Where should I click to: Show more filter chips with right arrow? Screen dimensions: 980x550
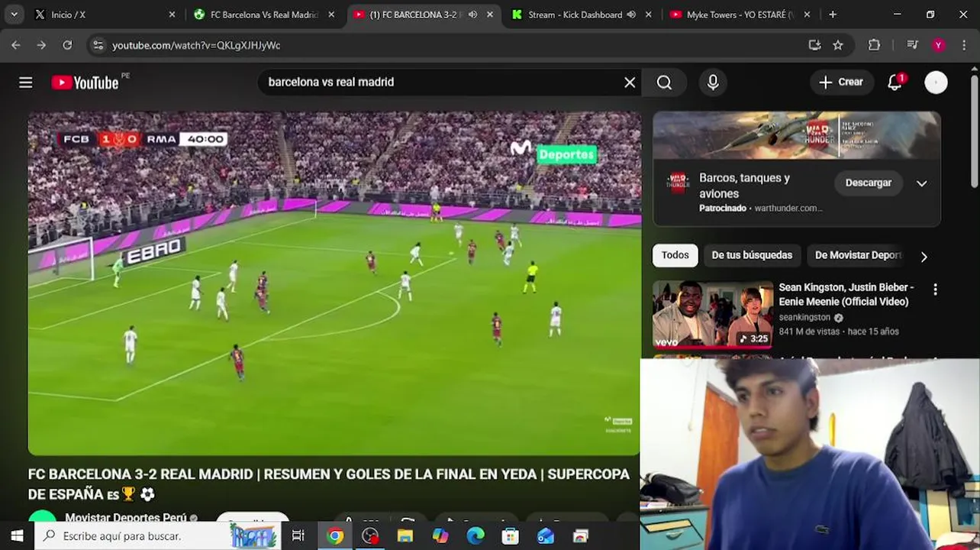click(924, 257)
